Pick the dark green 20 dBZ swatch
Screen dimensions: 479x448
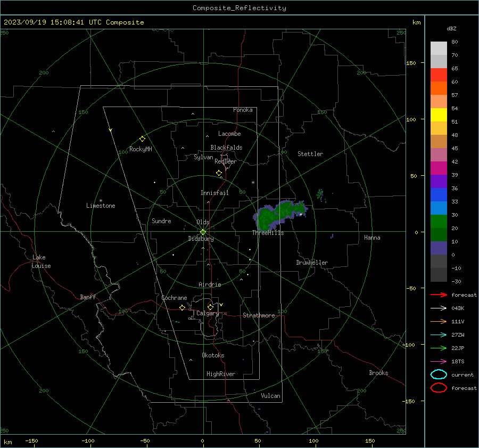point(439,235)
